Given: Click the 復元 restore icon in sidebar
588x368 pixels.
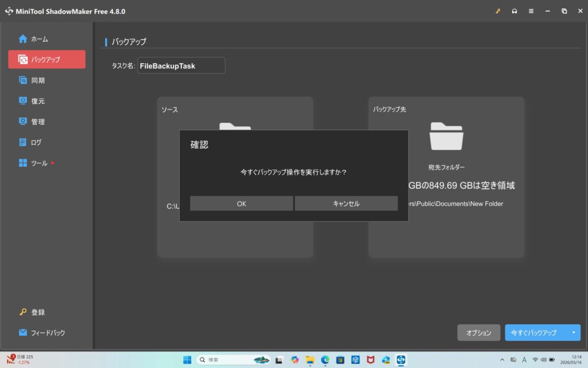Looking at the screenshot, I should tap(23, 101).
